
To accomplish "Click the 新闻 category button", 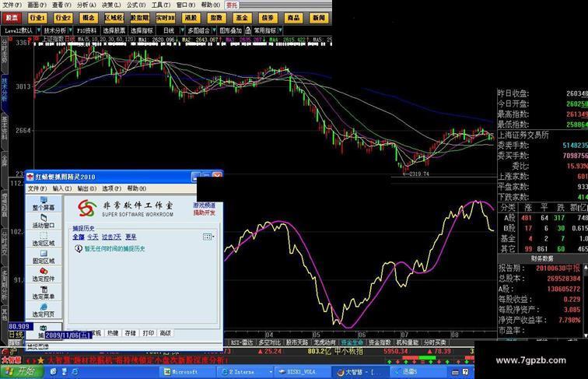I will [x=319, y=18].
